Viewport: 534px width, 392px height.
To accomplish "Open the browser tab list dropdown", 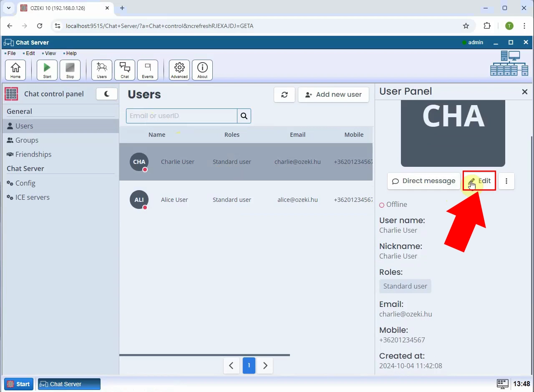I will tap(9, 8).
